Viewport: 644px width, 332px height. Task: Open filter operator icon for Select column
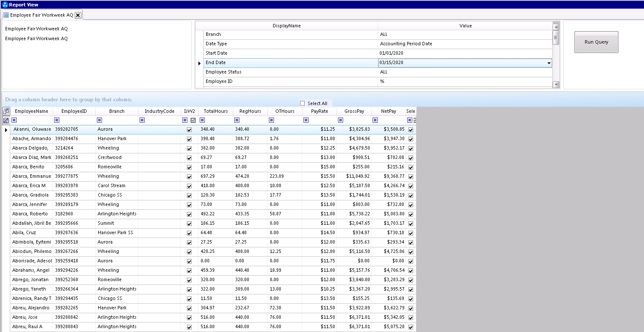(x=410, y=120)
